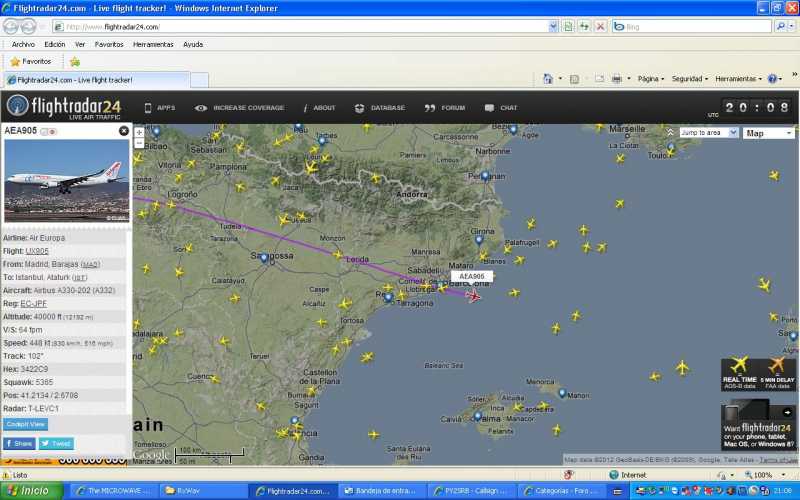This screenshot has height=500, width=800.
Task: Open the Jump to area dropdown
Action: coord(709,133)
